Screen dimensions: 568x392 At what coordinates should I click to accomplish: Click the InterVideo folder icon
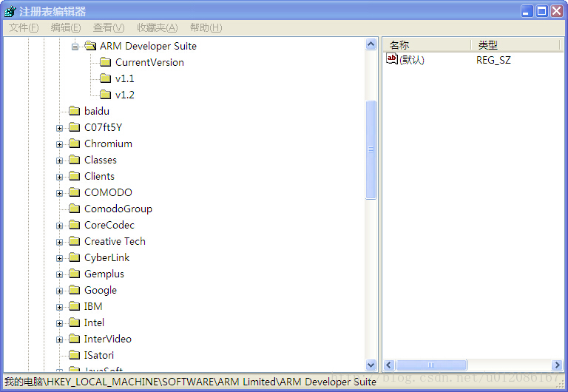(x=74, y=339)
